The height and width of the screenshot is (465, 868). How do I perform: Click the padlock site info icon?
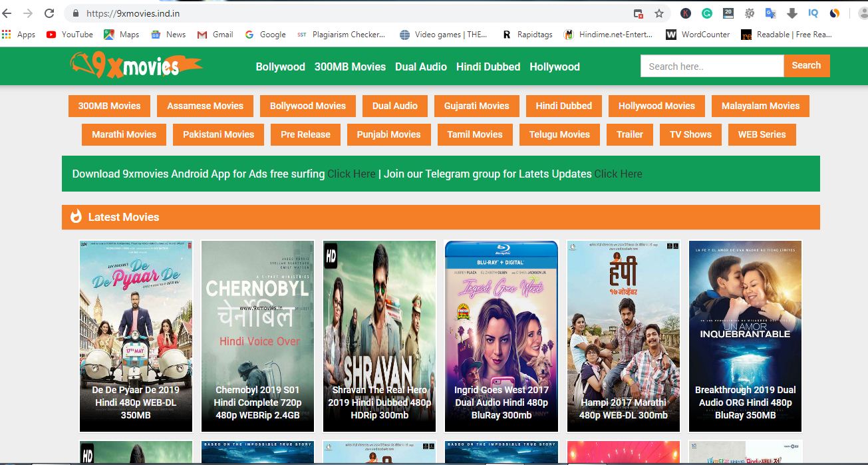tap(75, 13)
